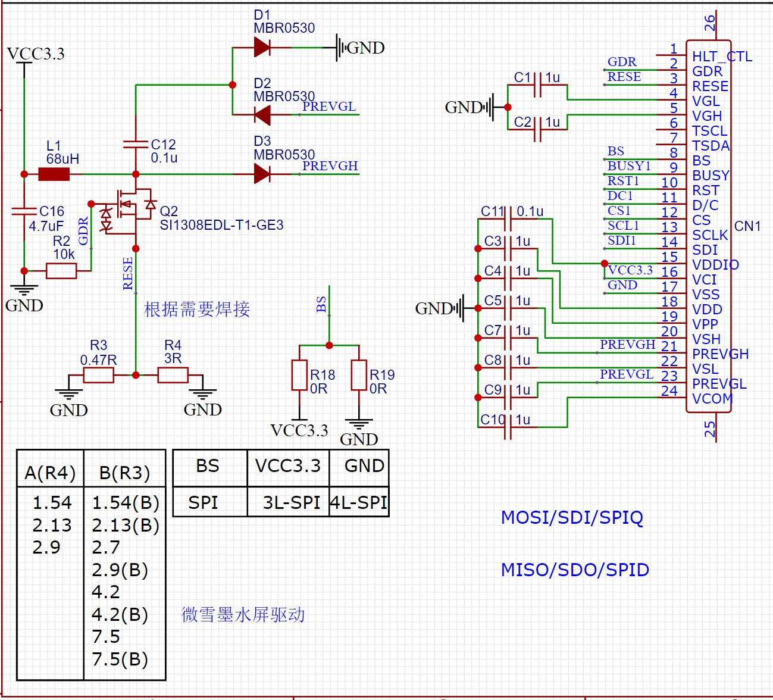773x700 pixels.
Task: Click the C12 0.1u capacitor symbol
Action: coord(136,145)
